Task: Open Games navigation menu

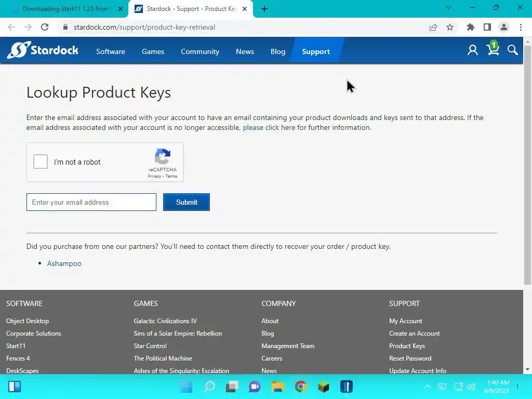Action: [153, 51]
